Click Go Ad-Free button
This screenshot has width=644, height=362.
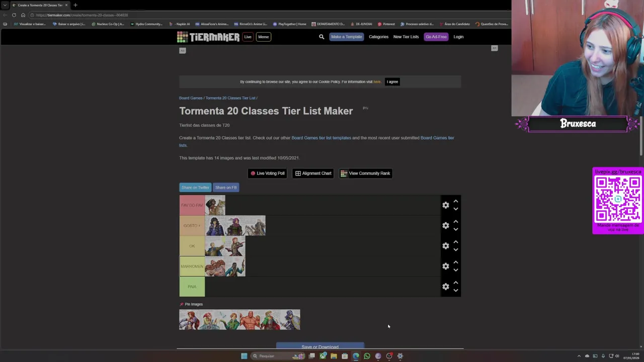[x=436, y=37]
